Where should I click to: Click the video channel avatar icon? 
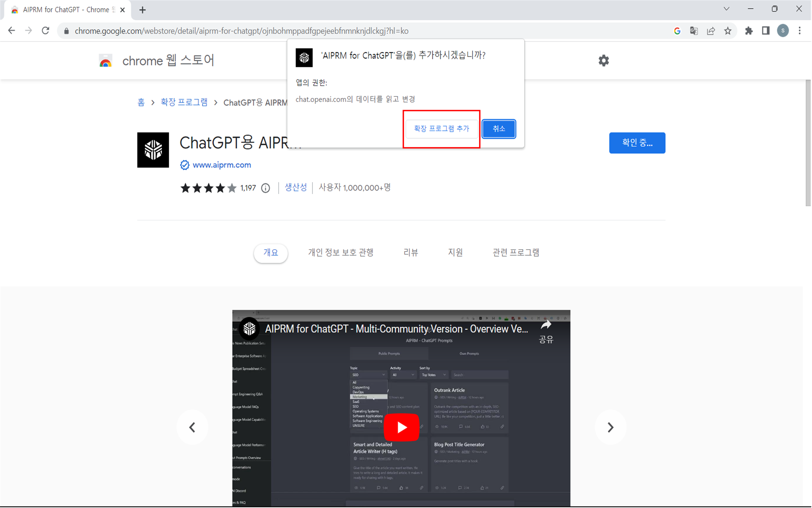pyautogui.click(x=249, y=328)
